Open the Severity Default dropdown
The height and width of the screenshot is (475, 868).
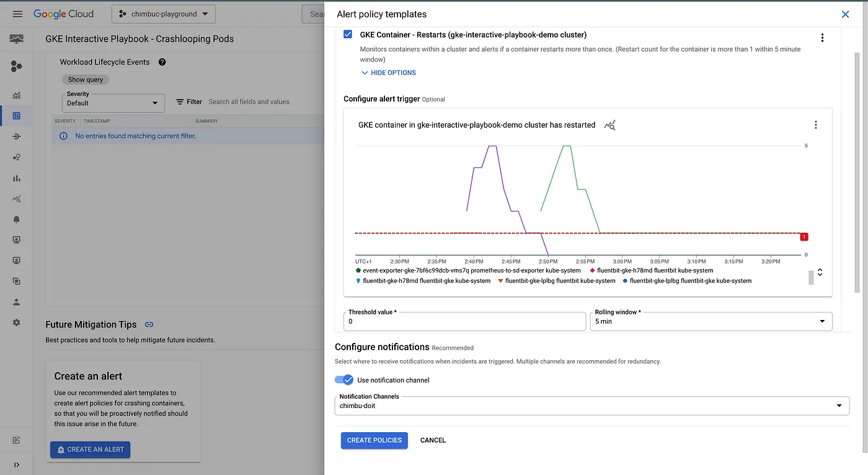pyautogui.click(x=113, y=103)
